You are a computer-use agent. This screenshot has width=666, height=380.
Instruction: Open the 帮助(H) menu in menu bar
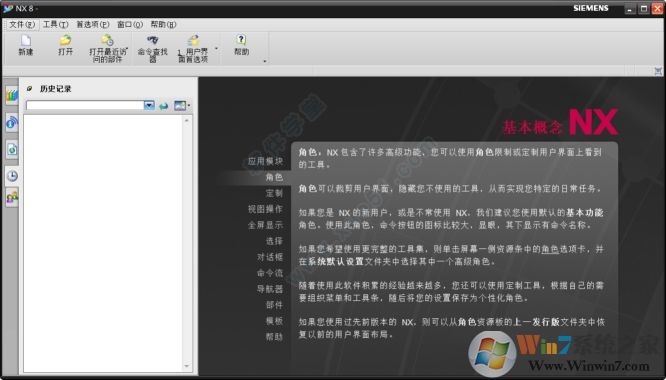(163, 24)
